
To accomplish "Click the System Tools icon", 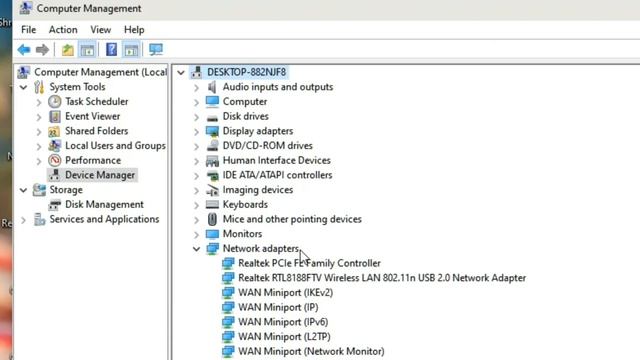I will pos(39,87).
